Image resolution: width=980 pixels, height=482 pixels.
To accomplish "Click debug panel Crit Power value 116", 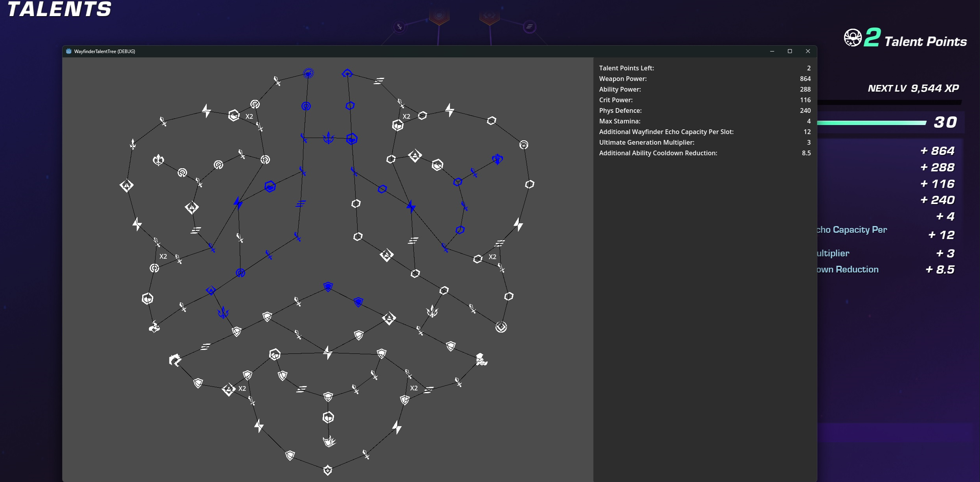I will 805,100.
